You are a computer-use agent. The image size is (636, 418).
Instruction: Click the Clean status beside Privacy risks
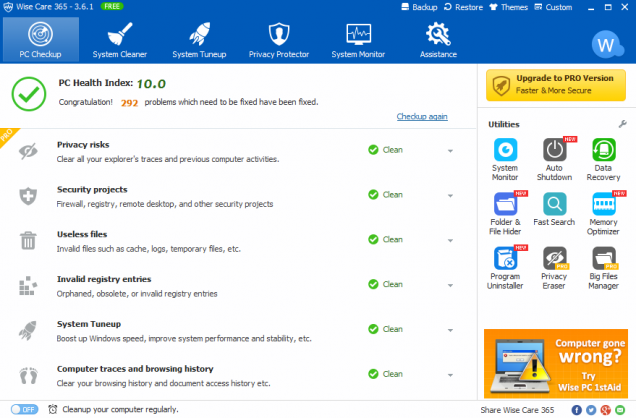coord(385,150)
